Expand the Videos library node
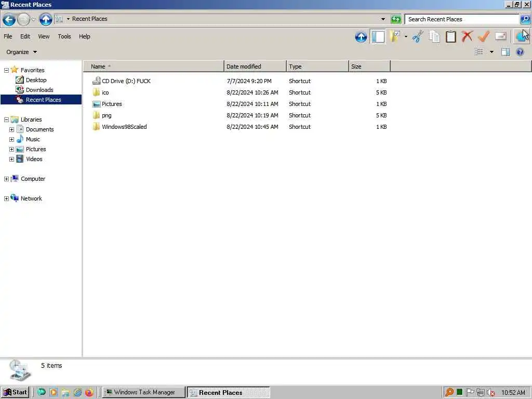Viewport: 532px width, 399px height. point(11,159)
